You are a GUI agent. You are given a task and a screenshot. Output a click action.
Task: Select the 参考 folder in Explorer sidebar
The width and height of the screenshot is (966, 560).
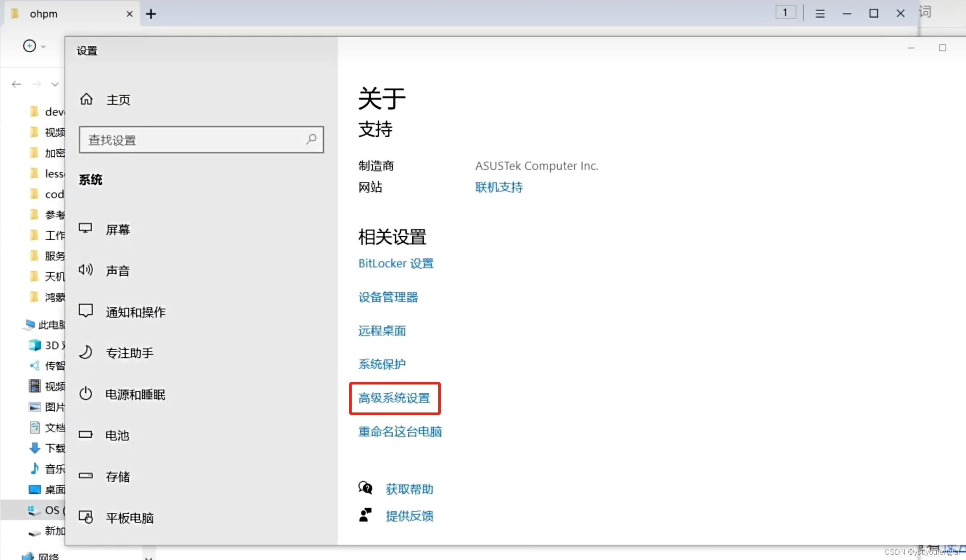(47, 215)
